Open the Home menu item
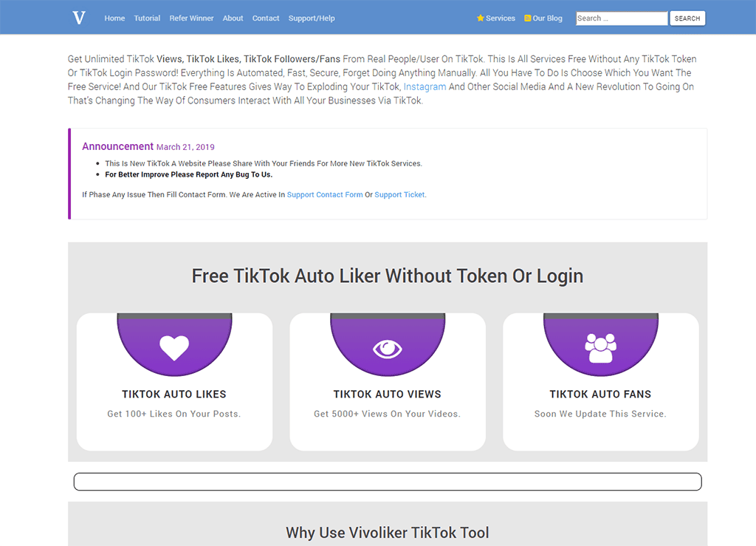 (114, 18)
